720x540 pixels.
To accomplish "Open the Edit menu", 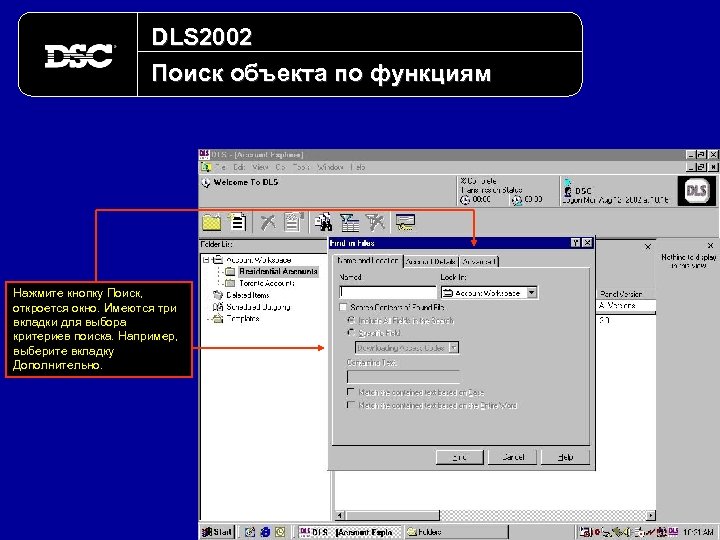I will [239, 167].
